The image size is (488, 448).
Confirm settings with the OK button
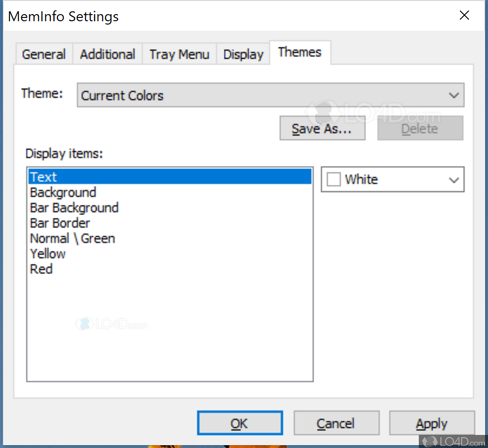(x=240, y=423)
